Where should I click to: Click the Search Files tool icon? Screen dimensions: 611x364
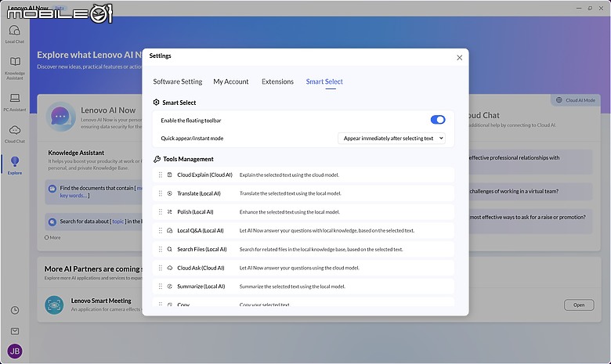click(169, 249)
